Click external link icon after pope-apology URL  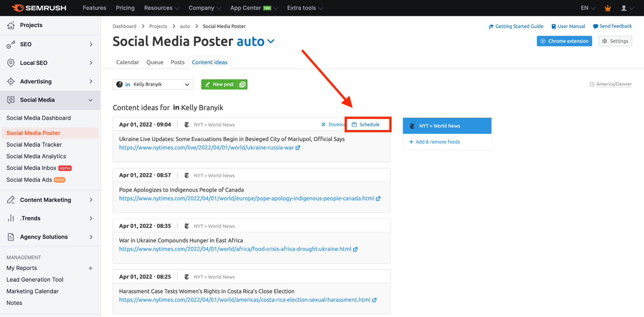tap(378, 199)
